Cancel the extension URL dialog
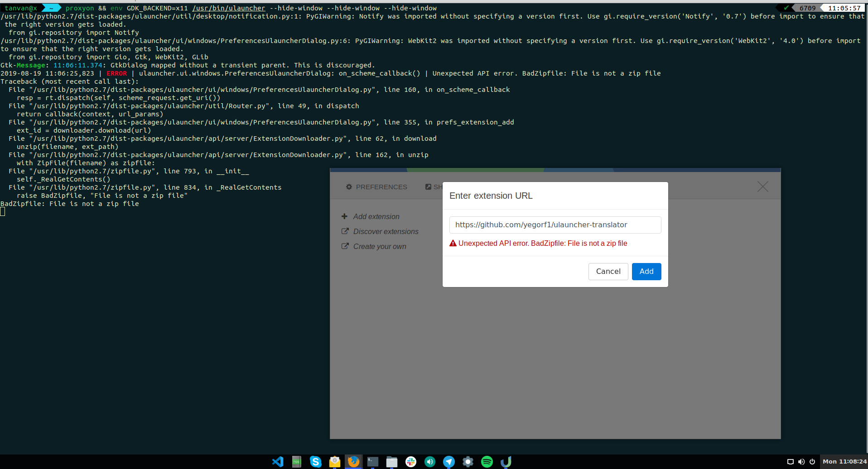The height and width of the screenshot is (469, 868). 608,271
